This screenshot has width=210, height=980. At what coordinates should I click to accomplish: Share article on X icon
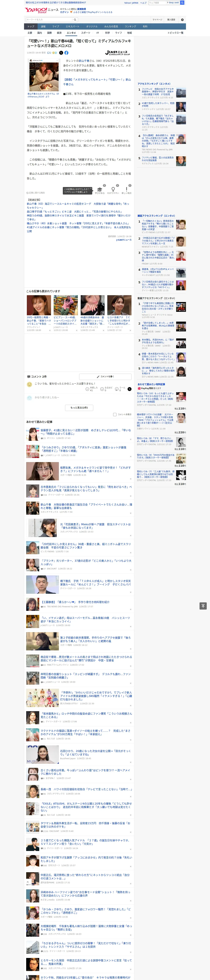point(61,53)
